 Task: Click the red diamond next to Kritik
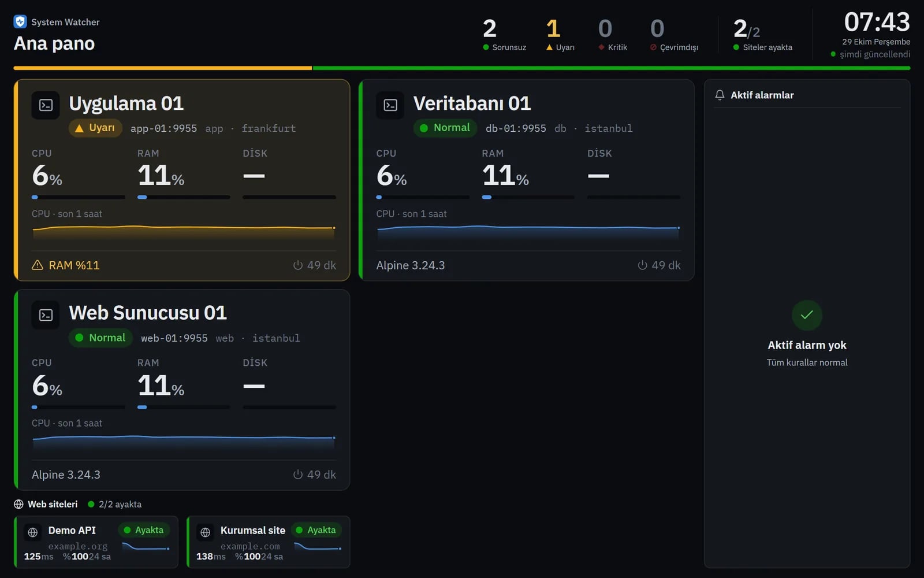[x=601, y=47]
